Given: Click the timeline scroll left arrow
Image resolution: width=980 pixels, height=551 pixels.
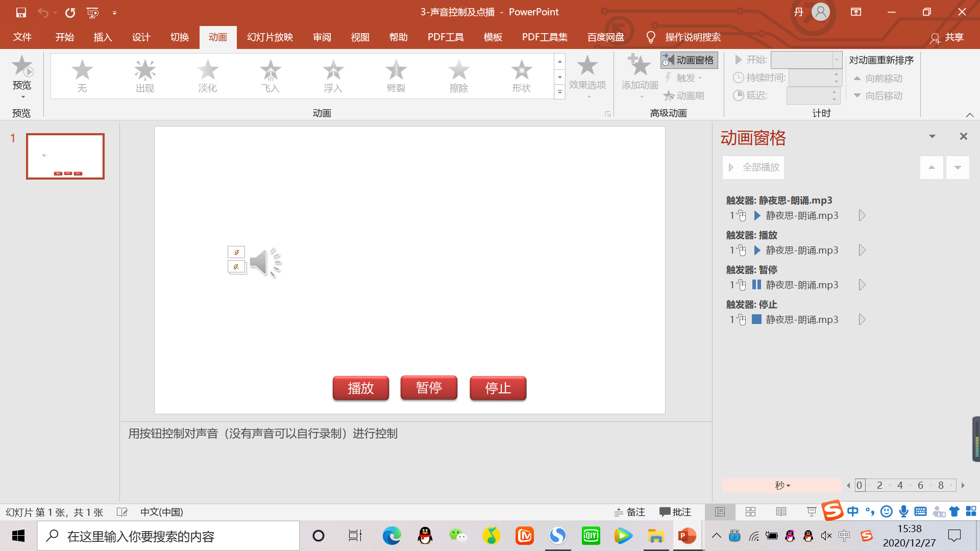Looking at the screenshot, I should (848, 486).
